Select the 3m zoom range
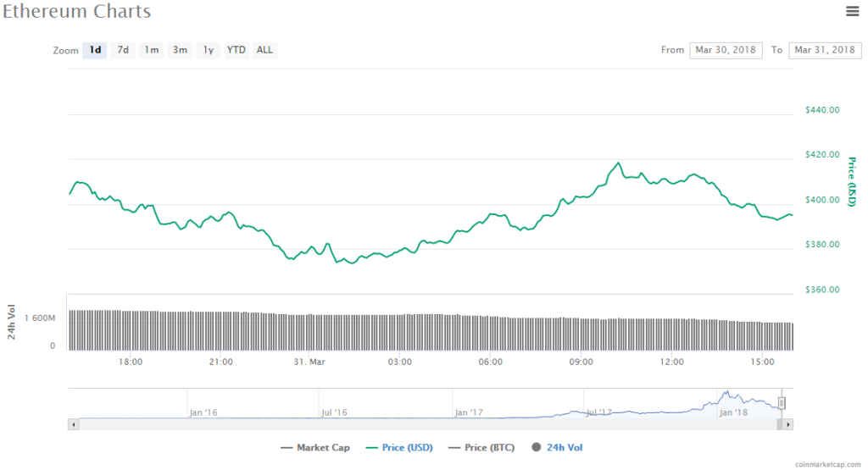The height and width of the screenshot is (470, 868). pos(180,50)
